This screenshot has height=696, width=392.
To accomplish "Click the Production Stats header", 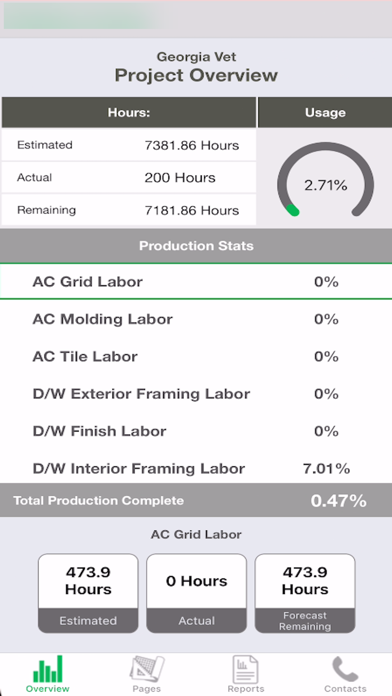I will click(x=196, y=245).
